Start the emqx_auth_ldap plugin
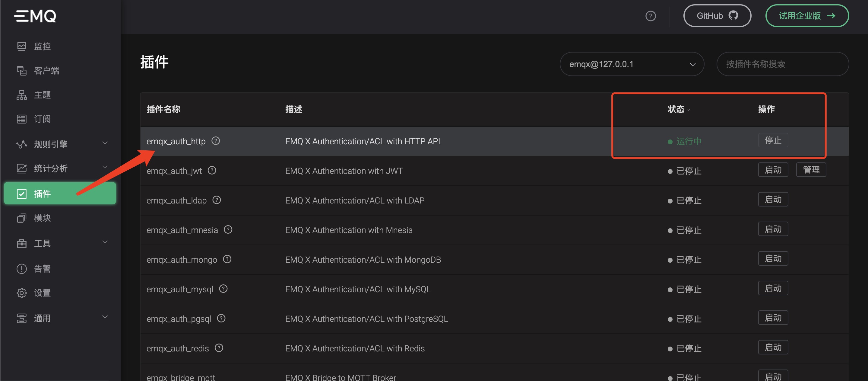Screen dimensions: 868x381 [773, 199]
